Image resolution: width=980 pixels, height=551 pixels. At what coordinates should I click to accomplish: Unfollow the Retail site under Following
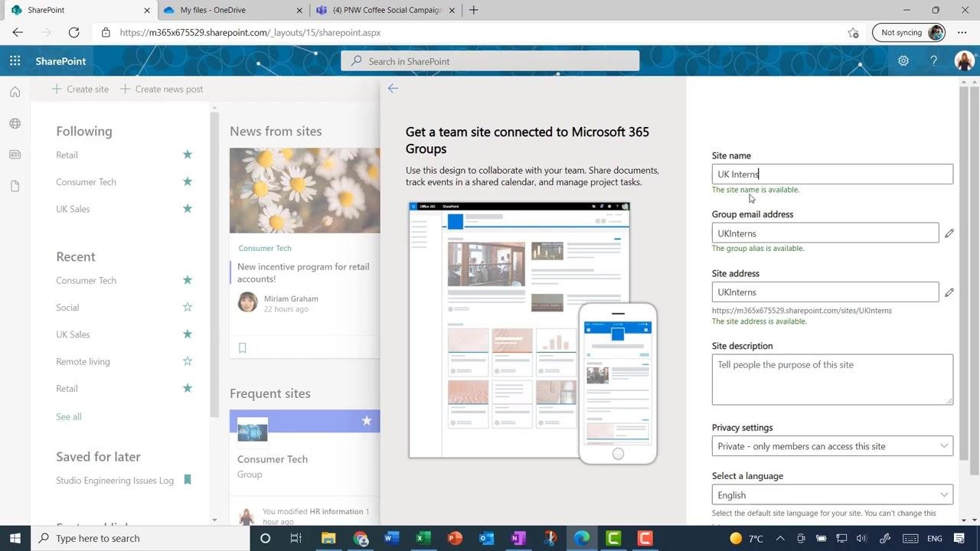coord(187,155)
